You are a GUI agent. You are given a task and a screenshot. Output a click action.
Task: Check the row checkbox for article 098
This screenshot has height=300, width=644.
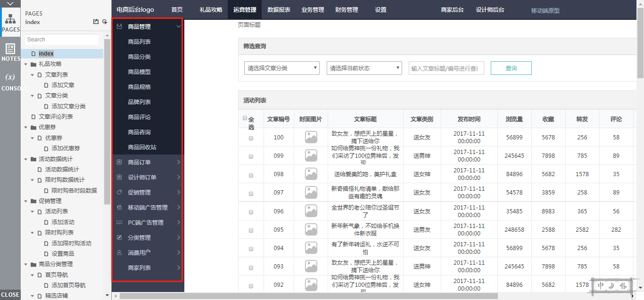coord(251,175)
